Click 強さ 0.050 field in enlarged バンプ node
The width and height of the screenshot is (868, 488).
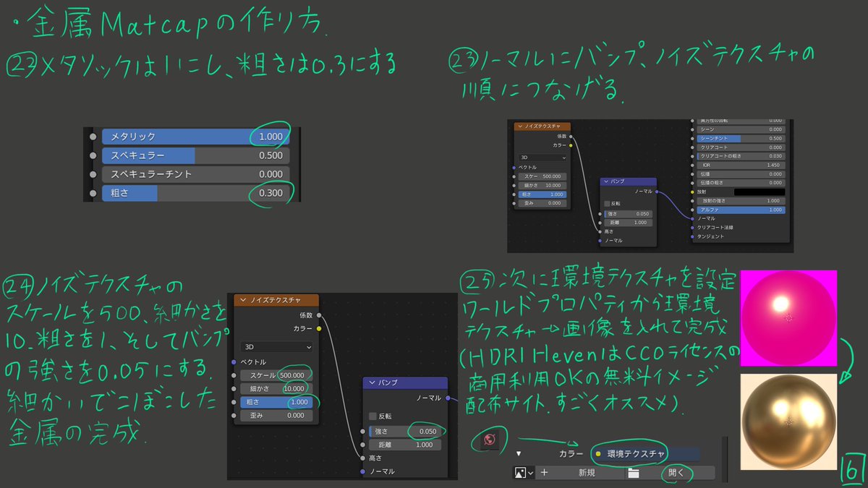pos(405,432)
